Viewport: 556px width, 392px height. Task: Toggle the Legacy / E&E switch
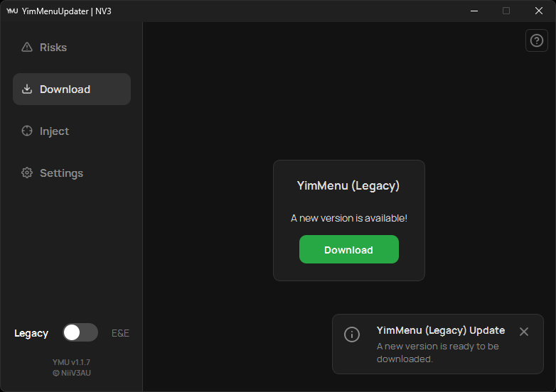click(x=80, y=332)
